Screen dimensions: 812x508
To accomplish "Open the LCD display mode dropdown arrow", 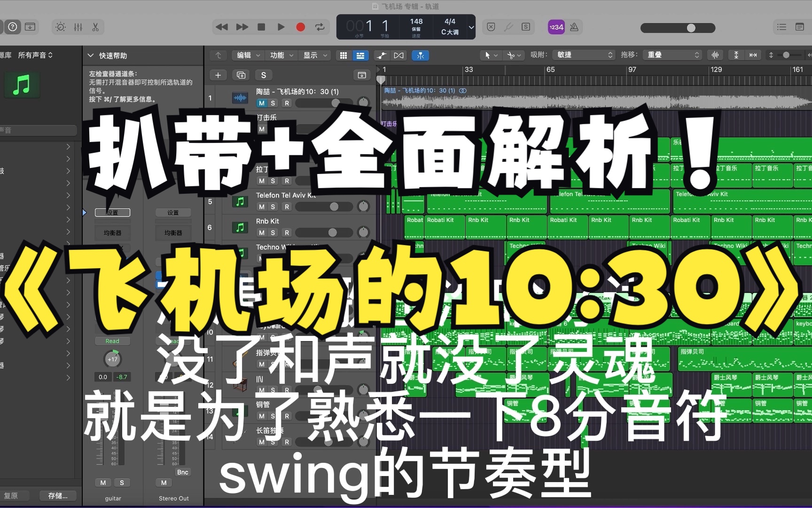I will pos(471,27).
